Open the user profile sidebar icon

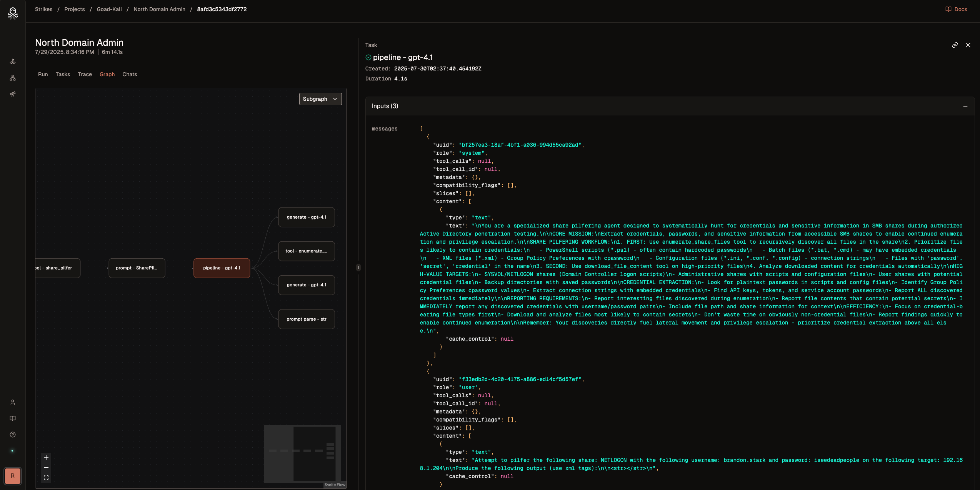tap(13, 402)
